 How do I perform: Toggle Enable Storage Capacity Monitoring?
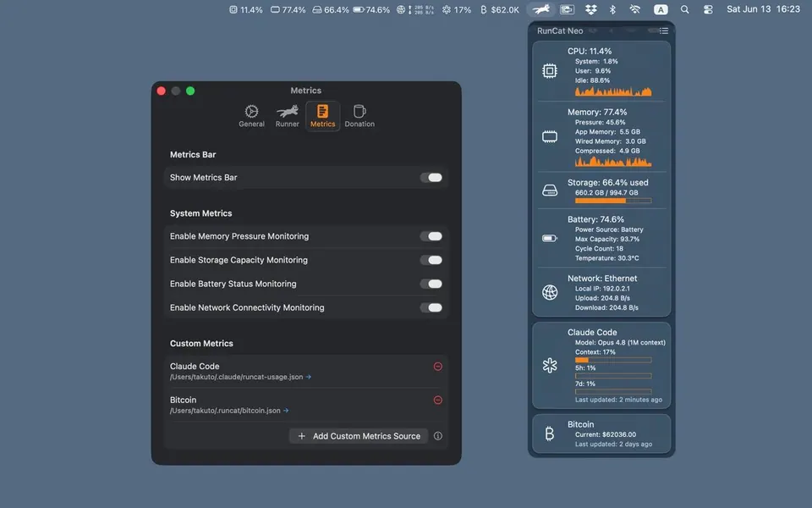431,260
